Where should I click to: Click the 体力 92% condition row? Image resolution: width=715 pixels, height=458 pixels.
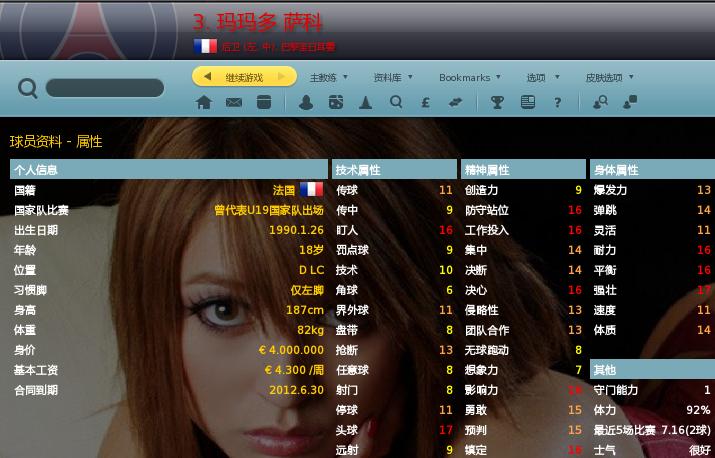click(653, 410)
